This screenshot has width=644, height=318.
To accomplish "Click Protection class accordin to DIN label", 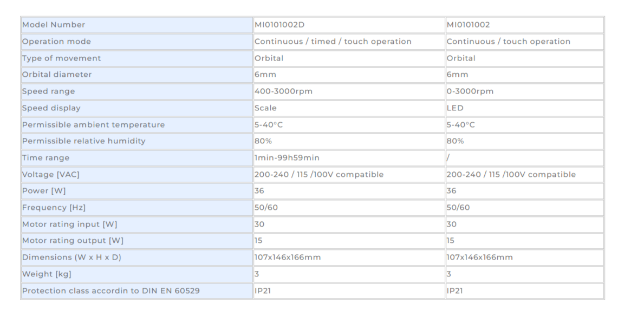I will (137, 291).
